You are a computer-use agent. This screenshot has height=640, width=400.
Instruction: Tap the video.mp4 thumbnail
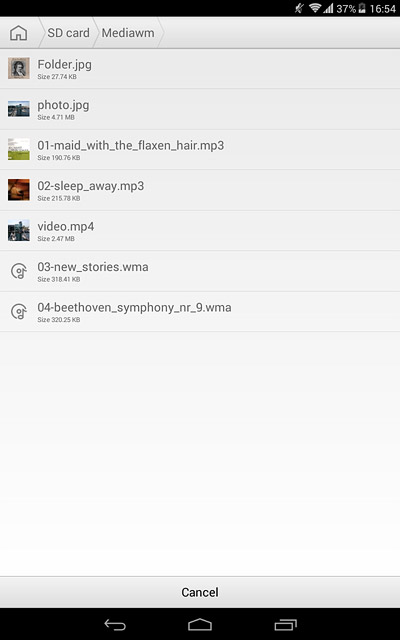[19, 230]
